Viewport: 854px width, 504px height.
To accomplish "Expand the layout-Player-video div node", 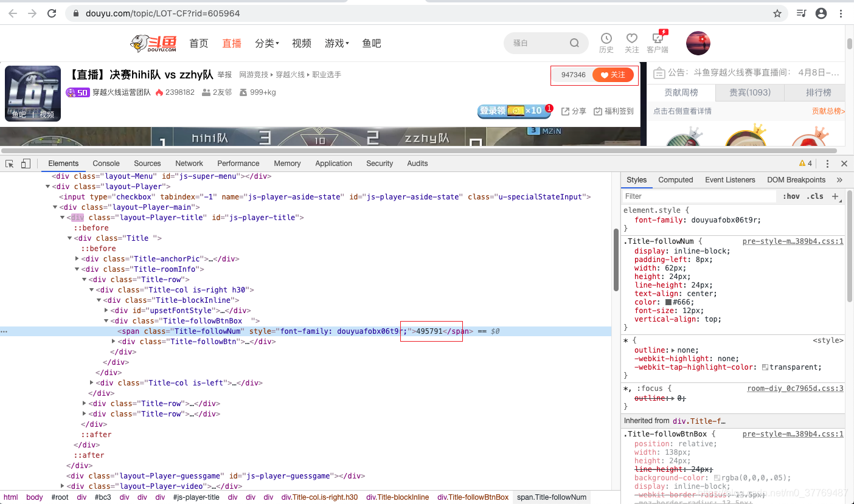I will click(63, 486).
